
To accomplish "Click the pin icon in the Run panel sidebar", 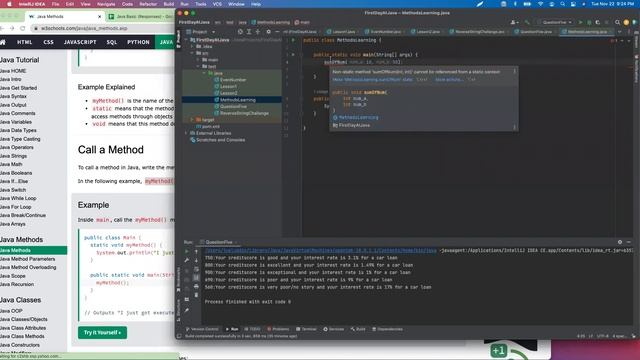I will (187, 310).
